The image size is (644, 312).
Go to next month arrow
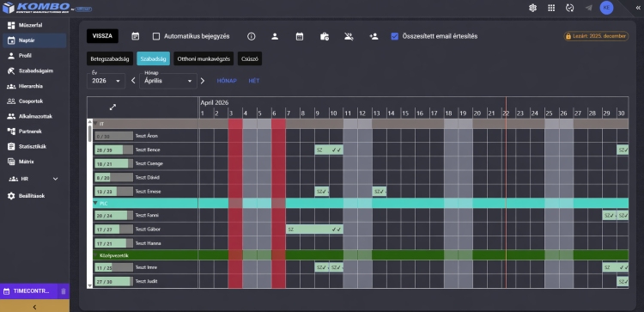click(x=203, y=81)
